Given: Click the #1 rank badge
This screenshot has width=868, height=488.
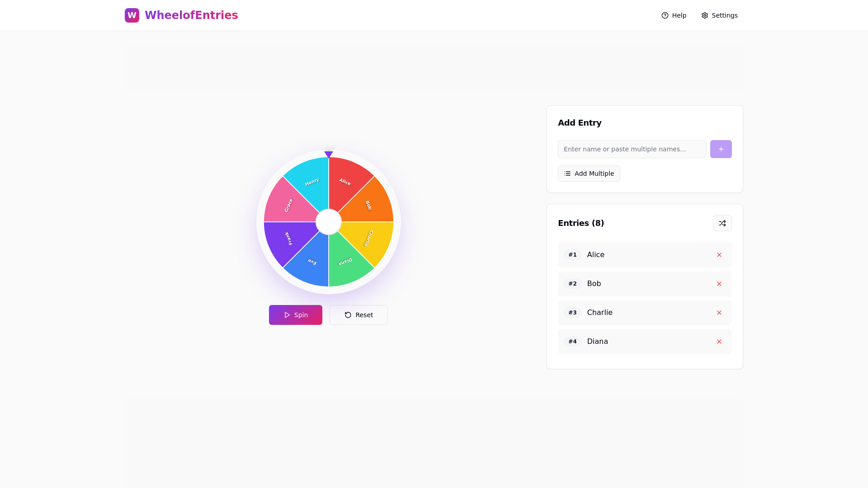Looking at the screenshot, I should [x=572, y=255].
